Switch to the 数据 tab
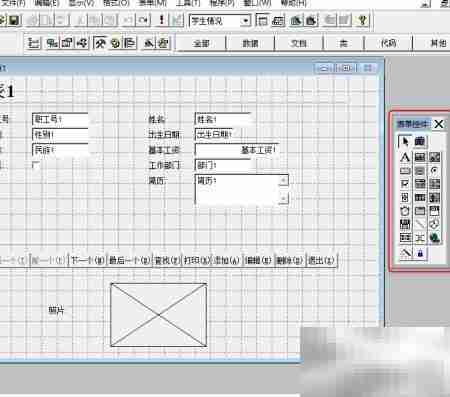Screen dimensions: 450x397 click(250, 43)
